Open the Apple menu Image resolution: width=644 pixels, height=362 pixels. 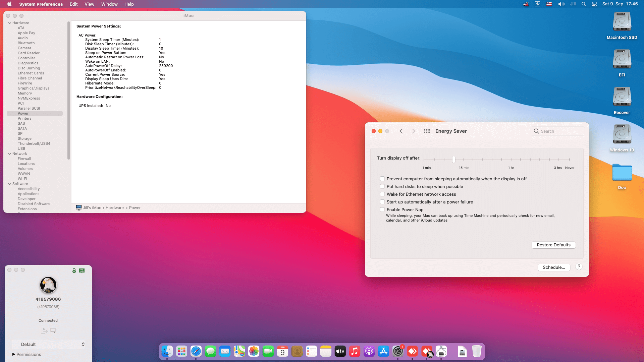coord(9,4)
